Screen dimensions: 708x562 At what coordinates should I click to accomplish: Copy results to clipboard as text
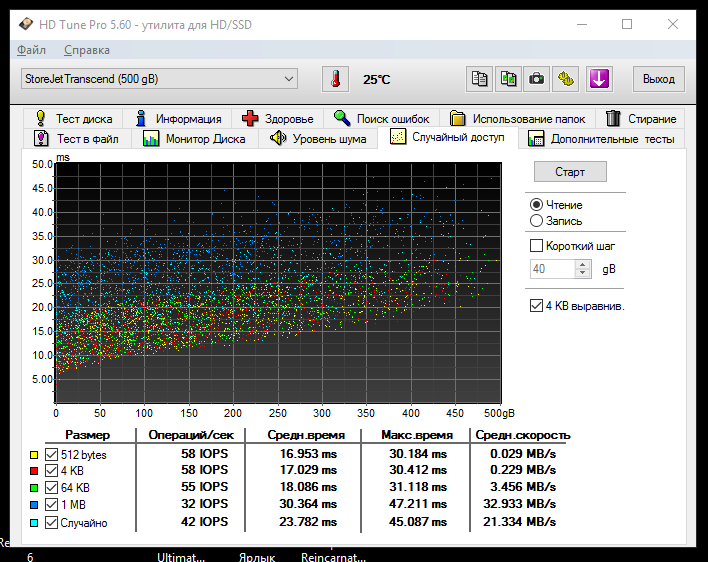(x=480, y=79)
